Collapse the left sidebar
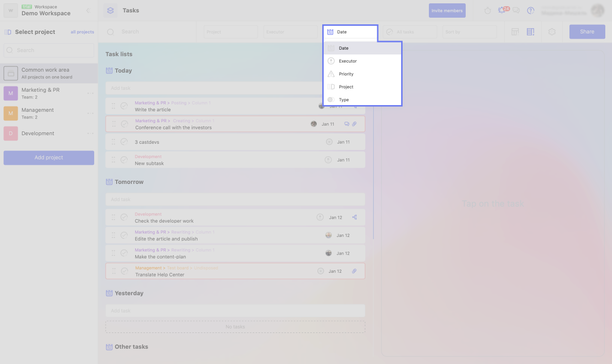Screen dimensions: 612x364 88,11
